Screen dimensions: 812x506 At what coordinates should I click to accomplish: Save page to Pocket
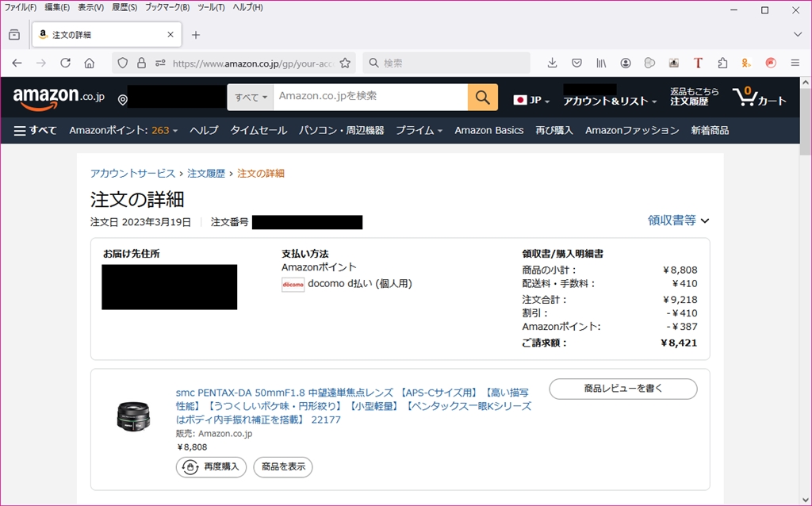(576, 63)
